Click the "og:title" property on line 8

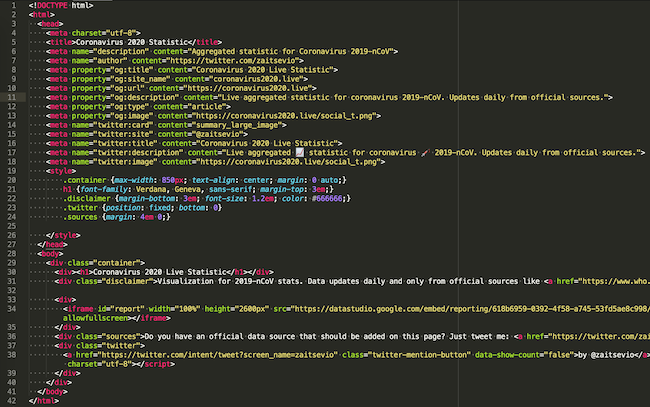[130, 70]
